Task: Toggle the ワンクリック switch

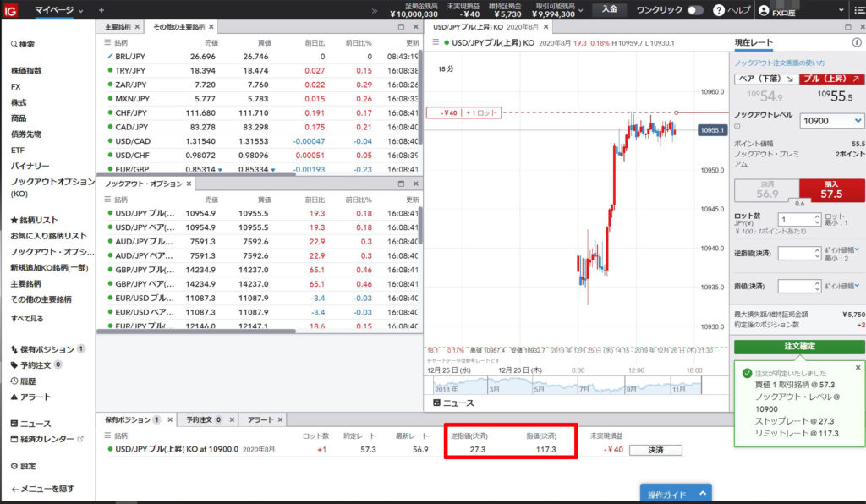Action: click(695, 10)
